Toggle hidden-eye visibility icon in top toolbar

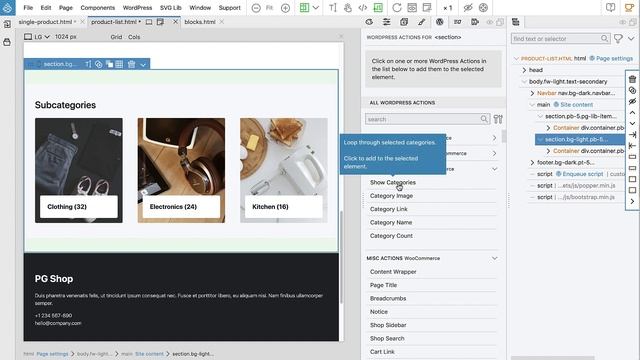tap(468, 8)
